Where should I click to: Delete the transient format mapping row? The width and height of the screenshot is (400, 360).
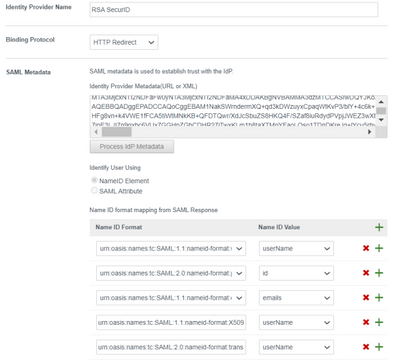click(x=366, y=347)
